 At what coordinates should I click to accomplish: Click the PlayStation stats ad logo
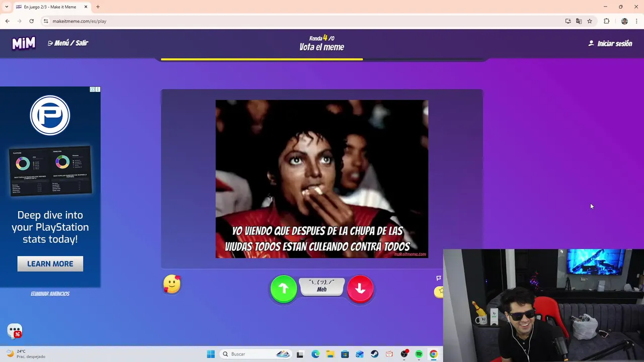click(x=50, y=116)
